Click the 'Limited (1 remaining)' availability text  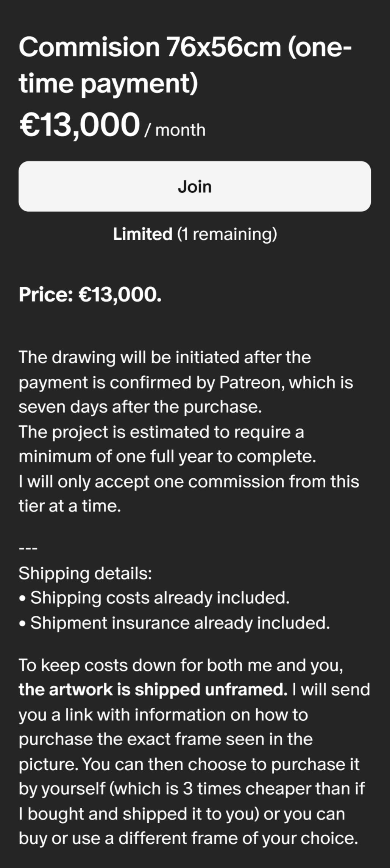[195, 234]
